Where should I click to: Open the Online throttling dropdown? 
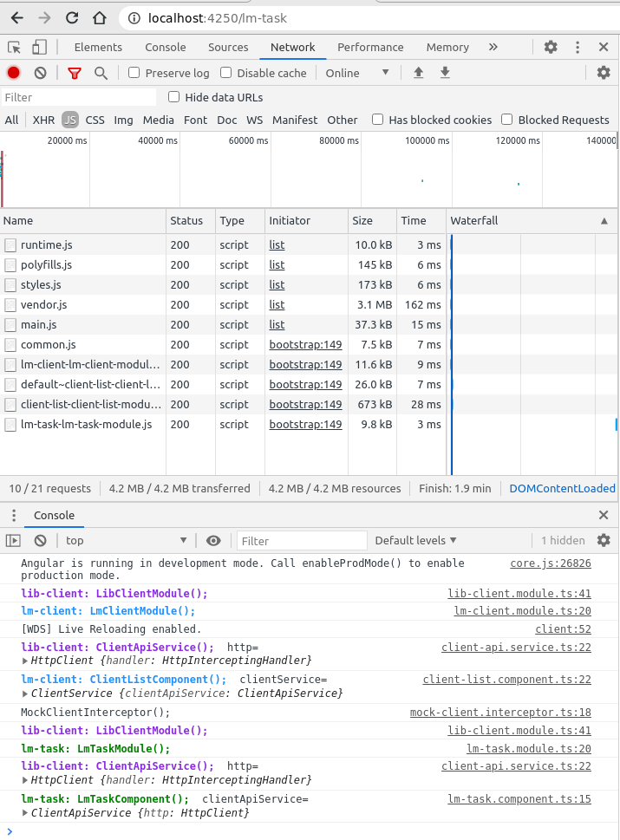coord(357,73)
